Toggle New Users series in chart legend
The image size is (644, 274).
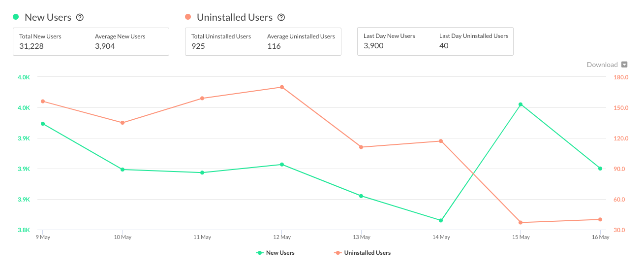point(276,253)
